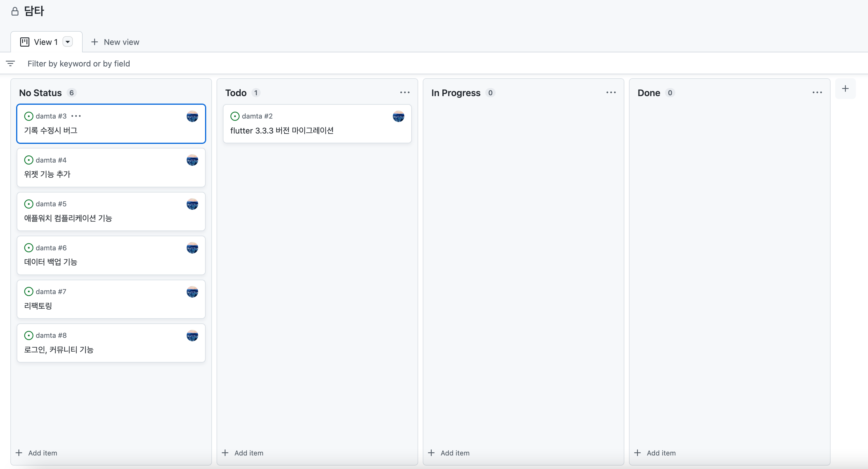Open the Done column three-dot menu
The image size is (868, 469).
pos(817,92)
